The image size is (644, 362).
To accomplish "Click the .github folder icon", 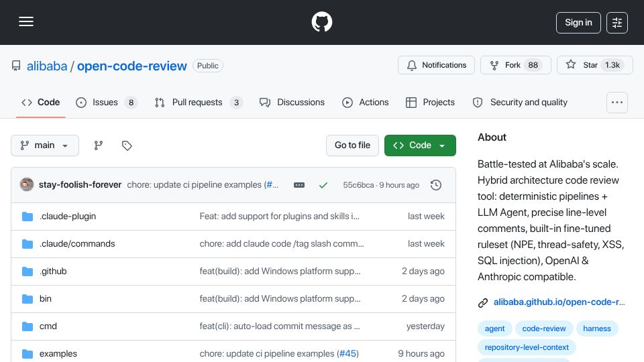I will (x=28, y=271).
